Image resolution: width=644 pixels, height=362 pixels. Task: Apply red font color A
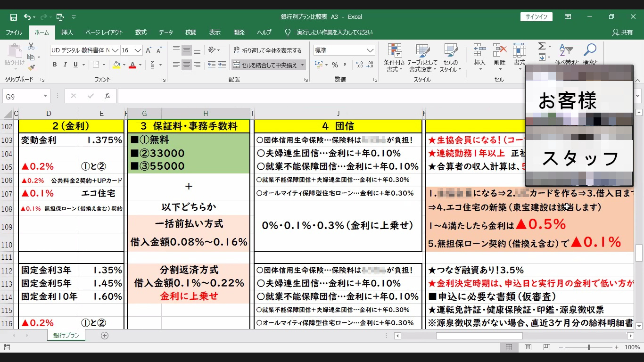(132, 65)
